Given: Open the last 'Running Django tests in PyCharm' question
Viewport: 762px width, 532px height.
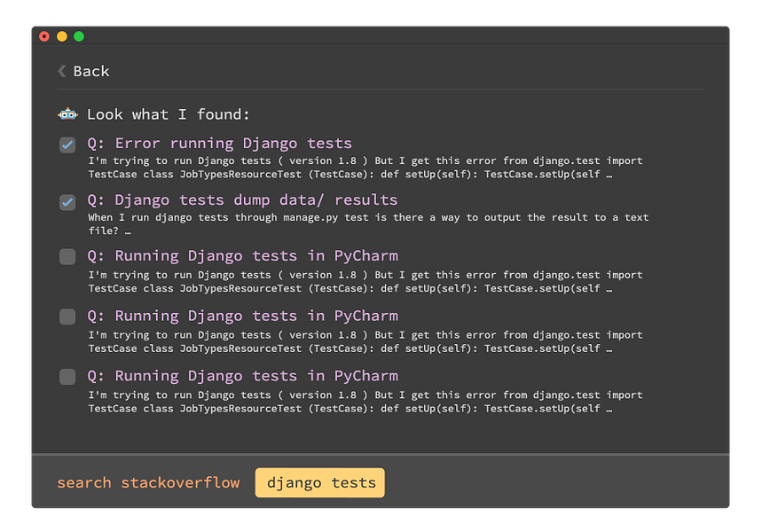Looking at the screenshot, I should click(242, 376).
